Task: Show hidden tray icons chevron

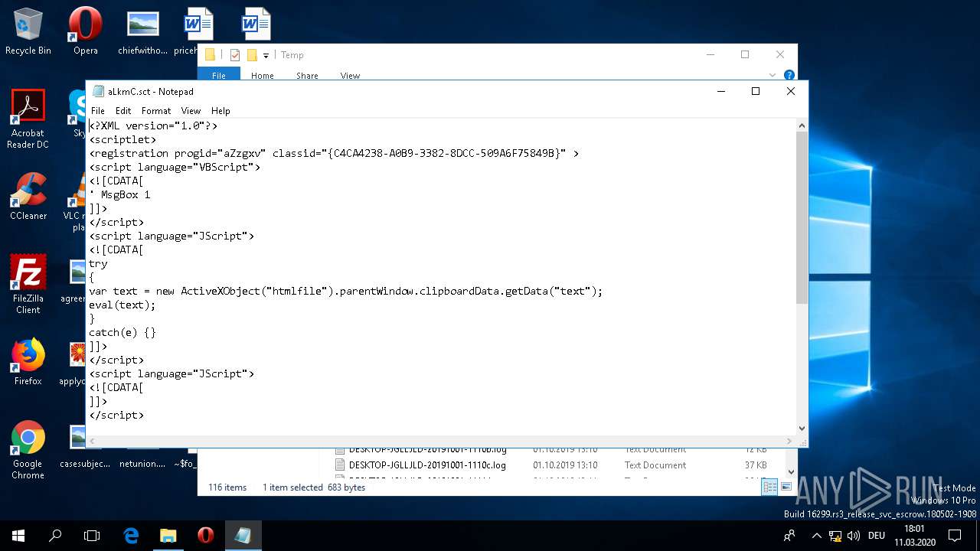Action: (816, 536)
